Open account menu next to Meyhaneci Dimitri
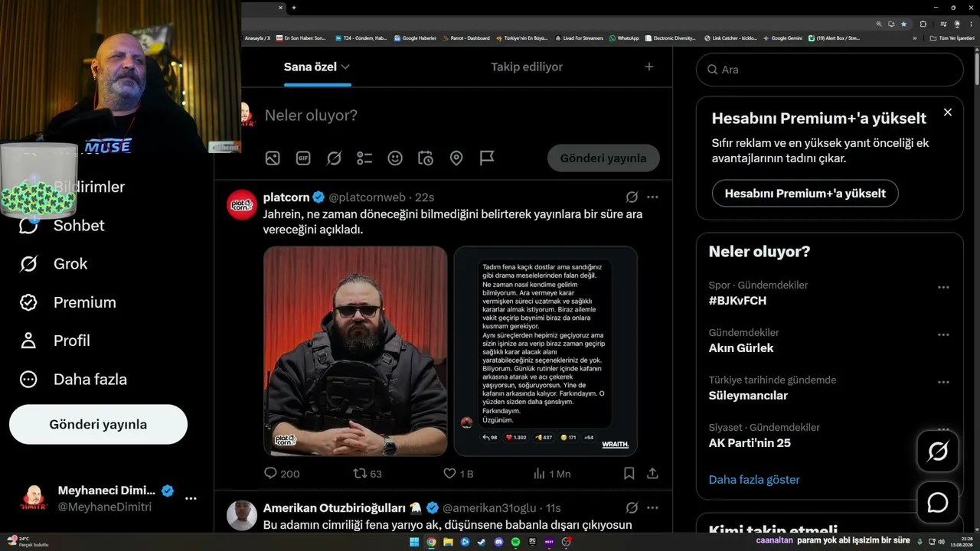980x551 pixels. (x=191, y=498)
